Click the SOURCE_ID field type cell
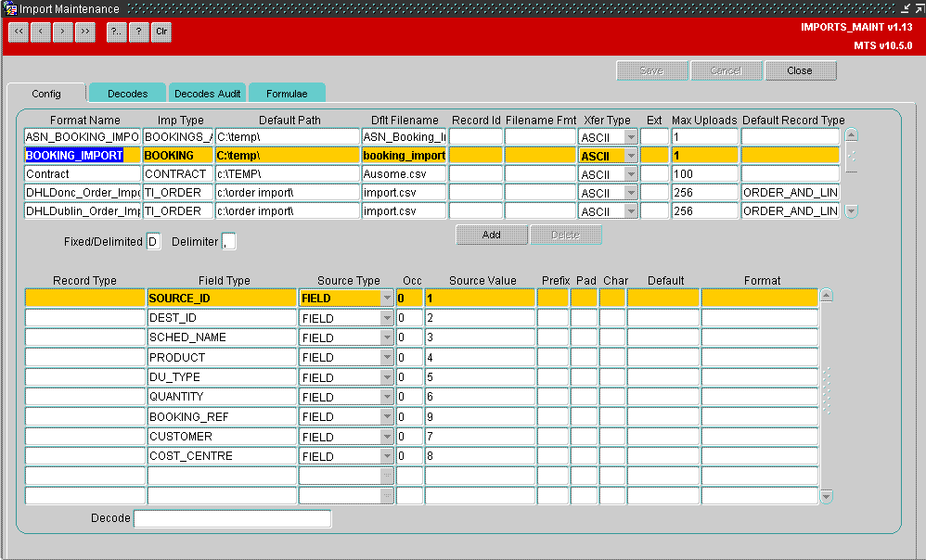The width and height of the screenshot is (926, 560). [222, 298]
